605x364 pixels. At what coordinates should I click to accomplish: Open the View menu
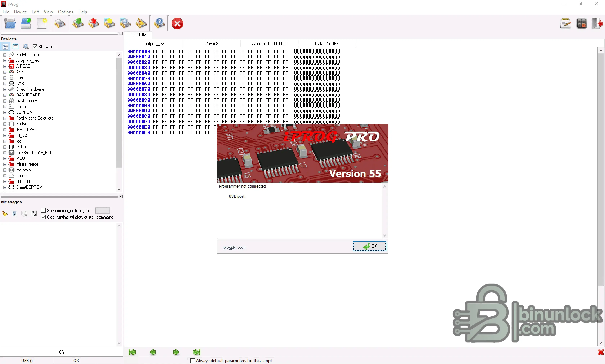tap(48, 12)
